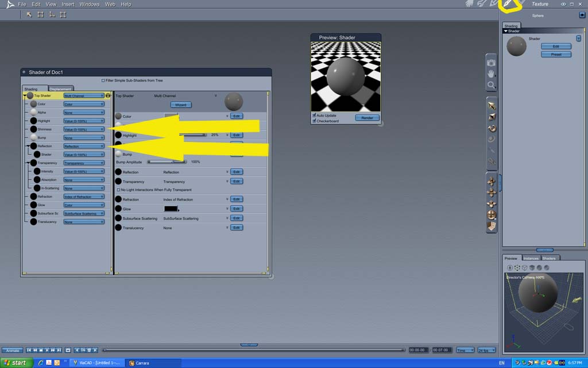Click the Render button in preview
The width and height of the screenshot is (588, 368).
(367, 118)
